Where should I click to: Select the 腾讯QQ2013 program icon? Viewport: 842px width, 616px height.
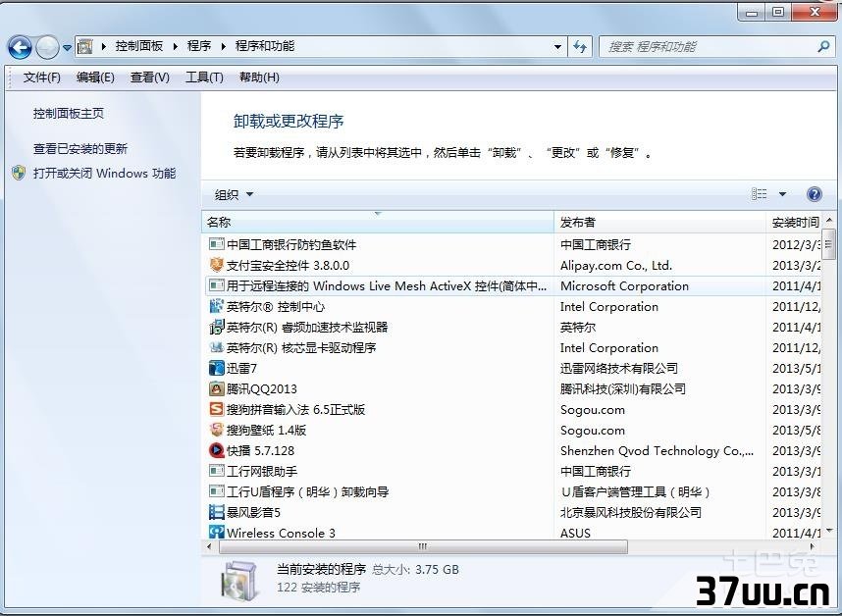coord(217,388)
